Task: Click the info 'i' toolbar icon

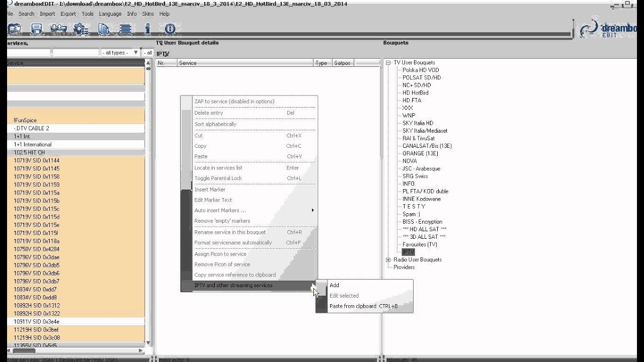Action: pos(147,29)
